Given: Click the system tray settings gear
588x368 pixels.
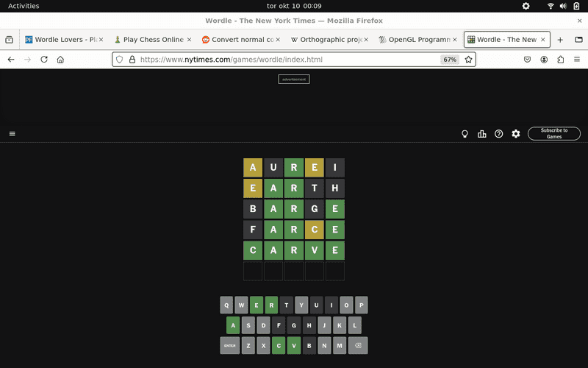Looking at the screenshot, I should pos(526,6).
